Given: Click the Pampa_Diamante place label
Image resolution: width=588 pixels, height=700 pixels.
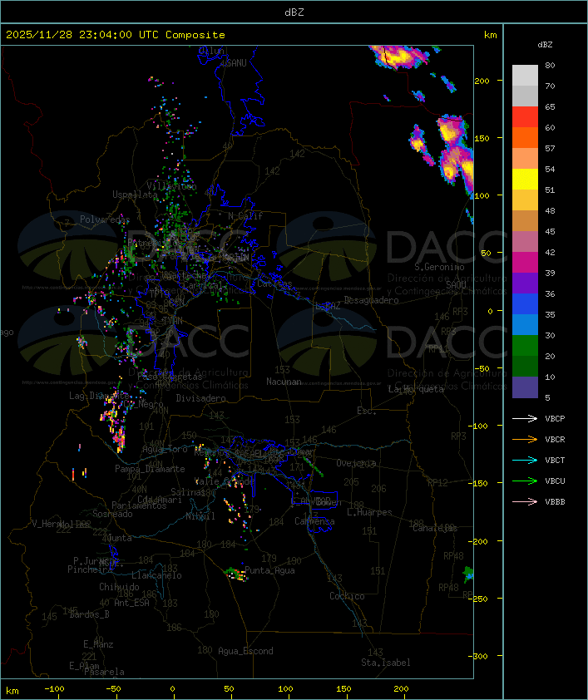Looking at the screenshot, I should coord(150,469).
